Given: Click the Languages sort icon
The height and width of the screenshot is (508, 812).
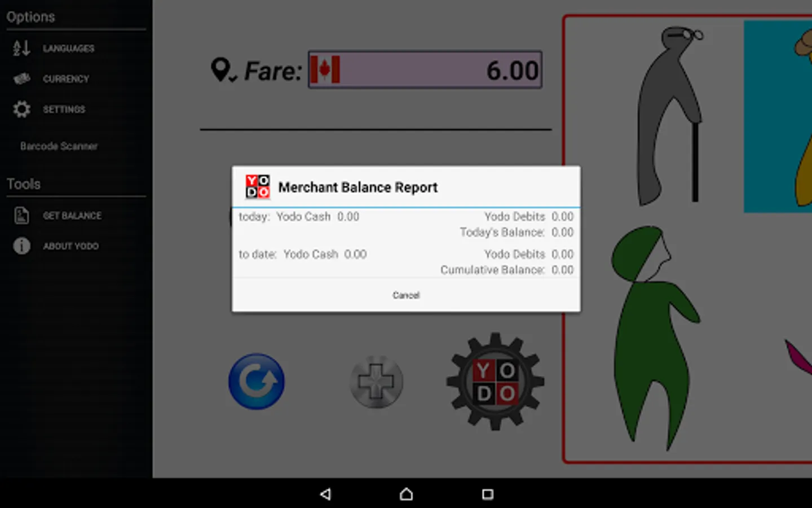Looking at the screenshot, I should [21, 49].
